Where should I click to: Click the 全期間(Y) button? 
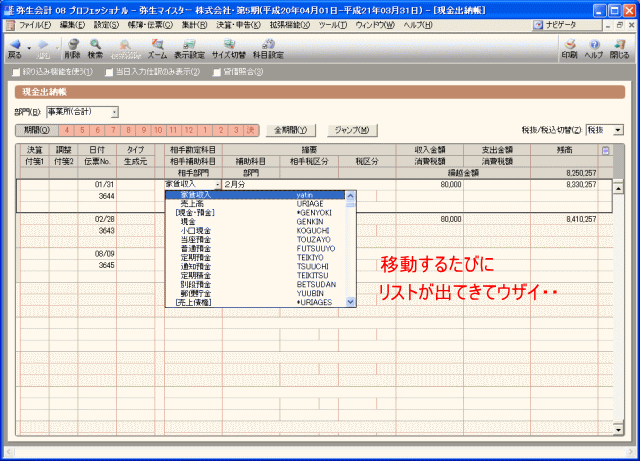coord(291,130)
